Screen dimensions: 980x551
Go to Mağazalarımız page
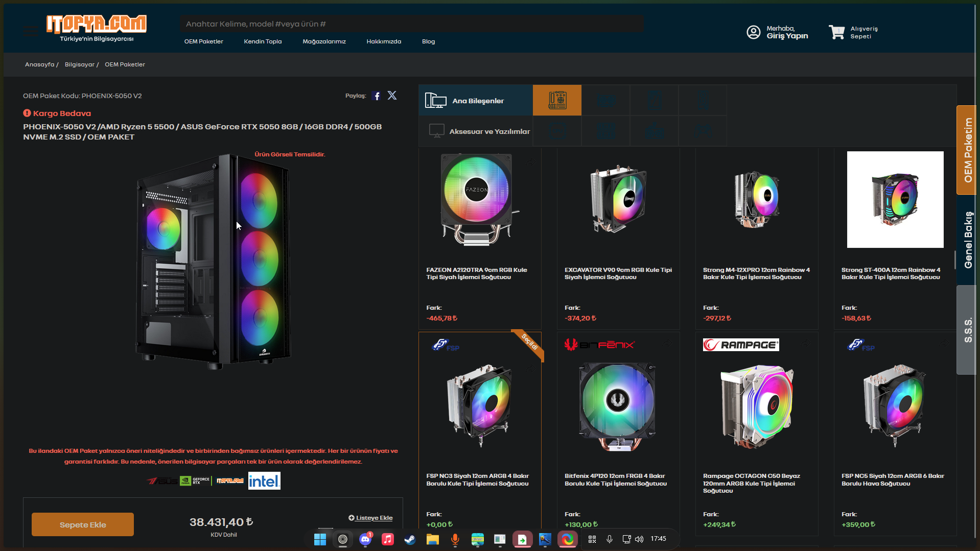pyautogui.click(x=324, y=41)
